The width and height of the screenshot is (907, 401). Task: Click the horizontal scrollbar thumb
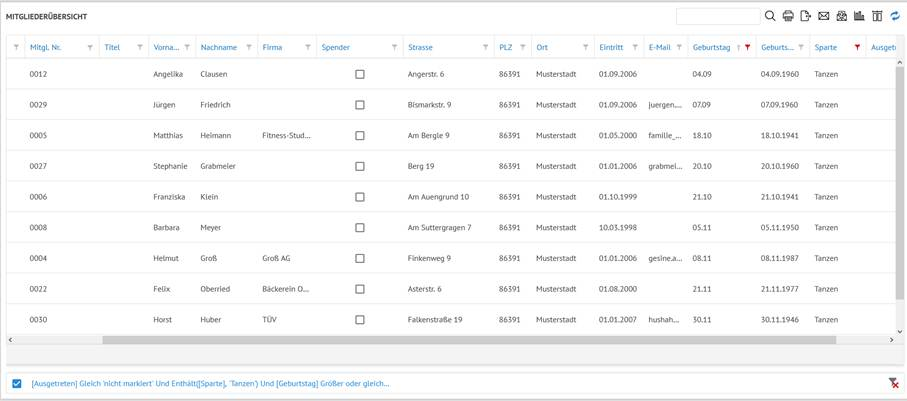[x=468, y=340]
